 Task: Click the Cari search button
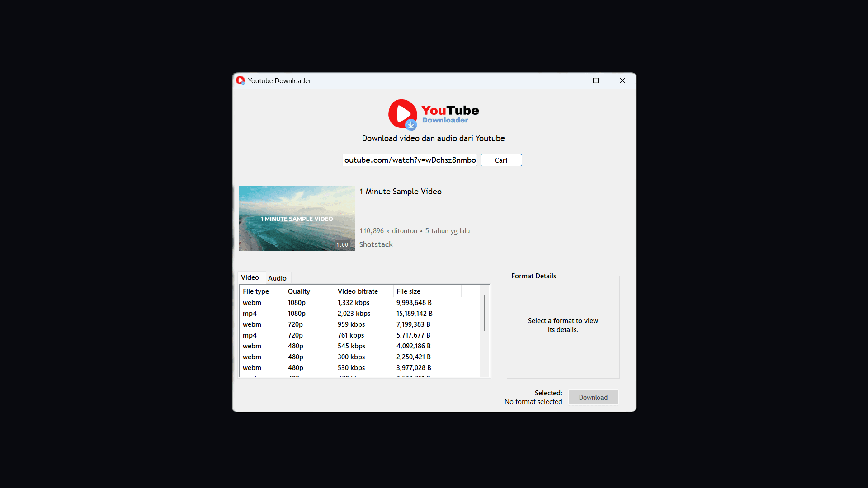pos(501,160)
